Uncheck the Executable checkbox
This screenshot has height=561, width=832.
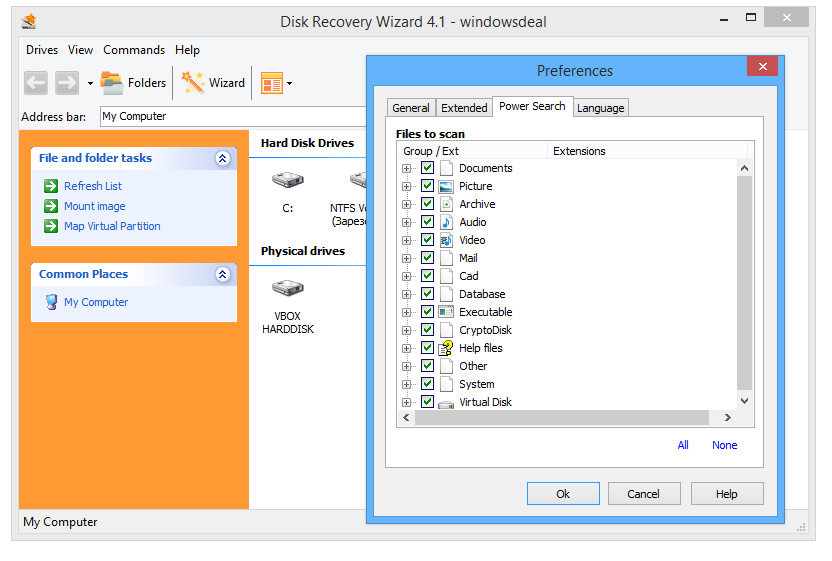pyautogui.click(x=427, y=312)
